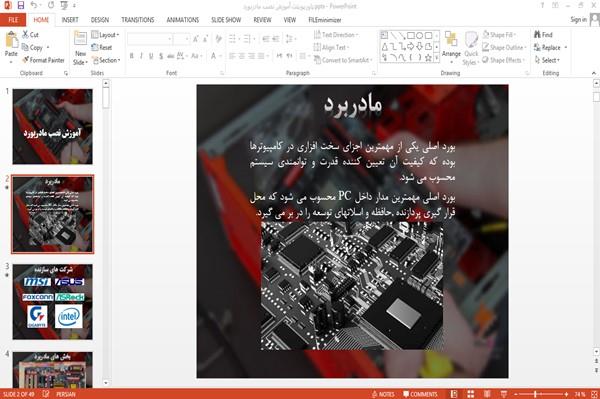Select the Down Arrow shape
The width and height of the screenshot is (600, 399).
click(x=419, y=46)
